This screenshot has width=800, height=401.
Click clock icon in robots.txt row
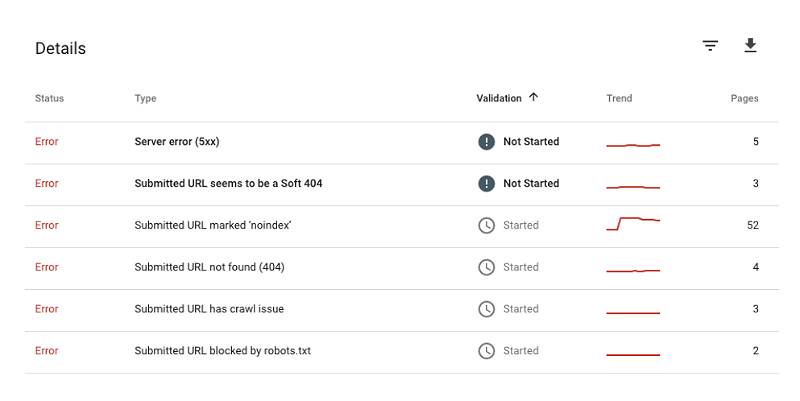[486, 350]
